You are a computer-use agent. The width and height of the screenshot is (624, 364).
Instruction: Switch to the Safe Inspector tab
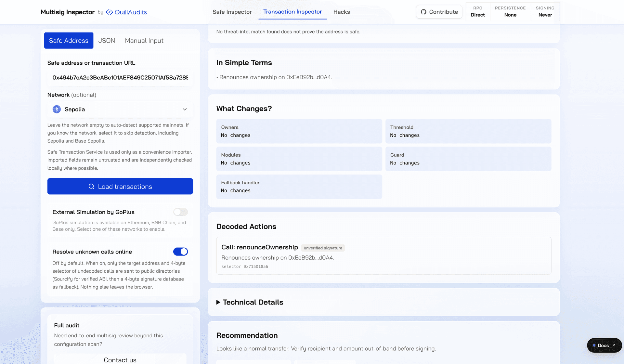click(232, 12)
